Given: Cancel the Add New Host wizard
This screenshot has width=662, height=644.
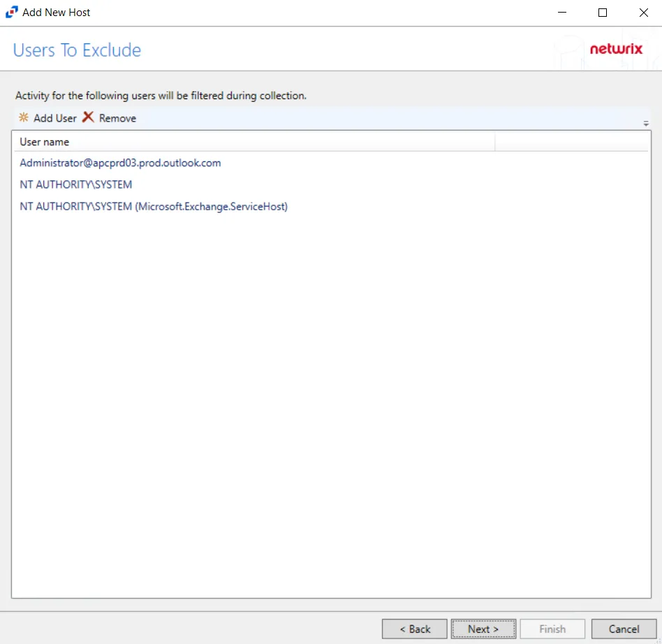Looking at the screenshot, I should tap(624, 629).
